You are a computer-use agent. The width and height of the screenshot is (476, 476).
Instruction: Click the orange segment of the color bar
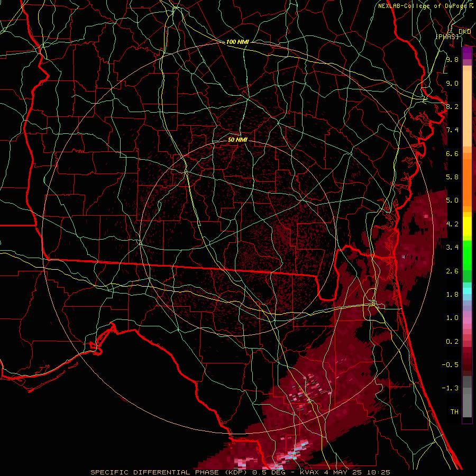pyautogui.click(x=467, y=182)
